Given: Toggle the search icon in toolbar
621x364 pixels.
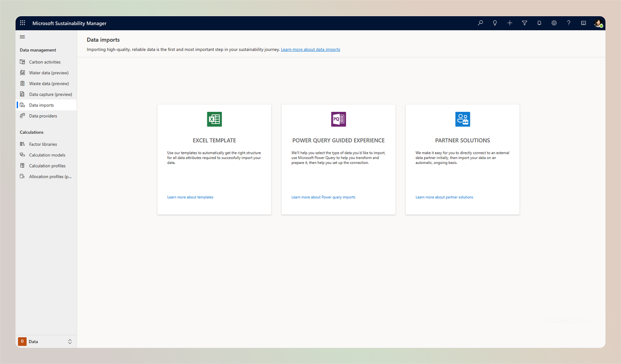Looking at the screenshot, I should pos(480,23).
